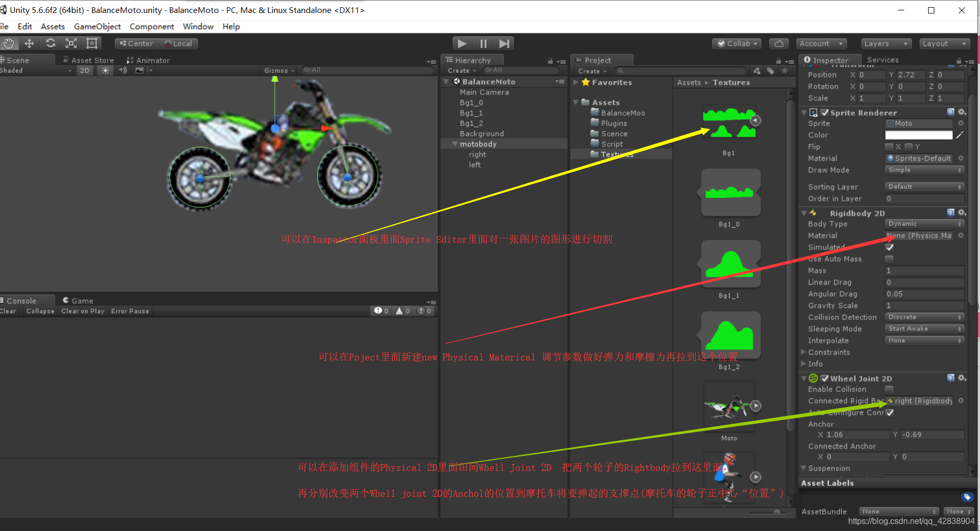Viewport: 980px width, 531px height.
Task: Select the Rotate tool
Action: coord(50,44)
